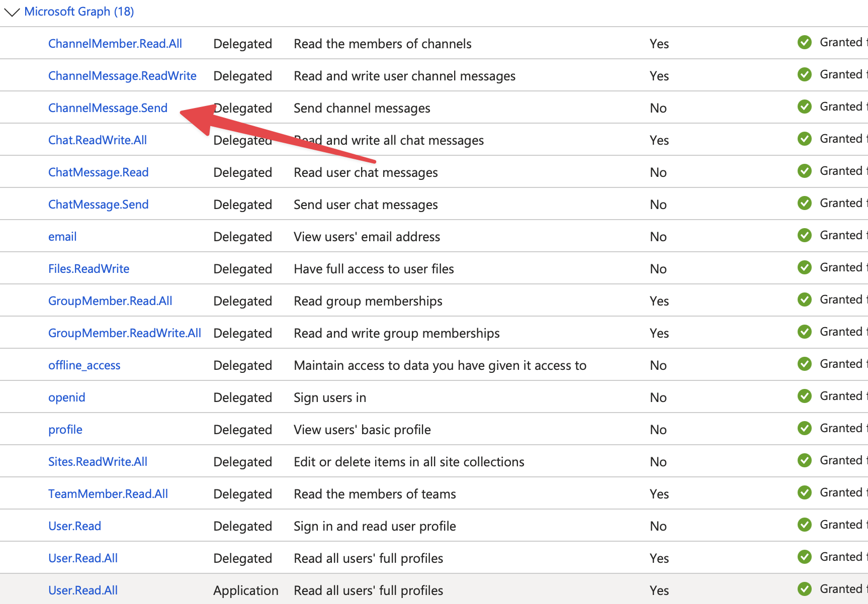Open the openid permission link
The height and width of the screenshot is (604, 868).
click(66, 397)
